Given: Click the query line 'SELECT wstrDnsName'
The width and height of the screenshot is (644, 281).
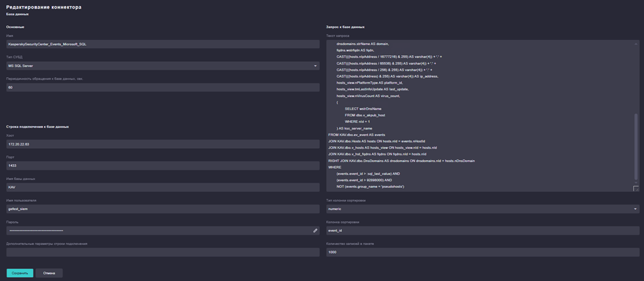Looking at the screenshot, I should pos(363,109).
